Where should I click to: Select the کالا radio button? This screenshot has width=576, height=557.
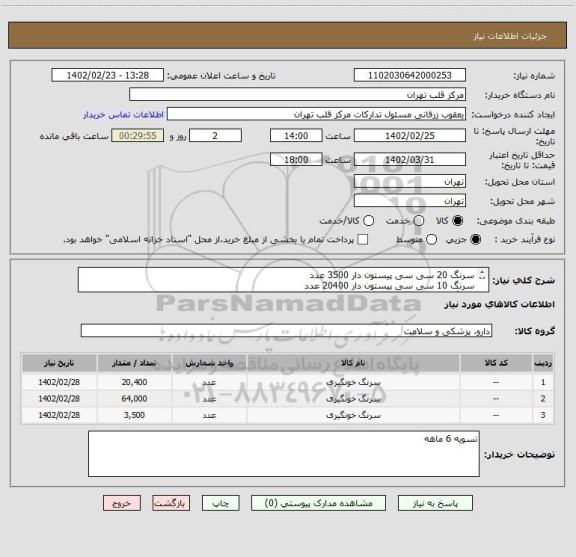458,221
